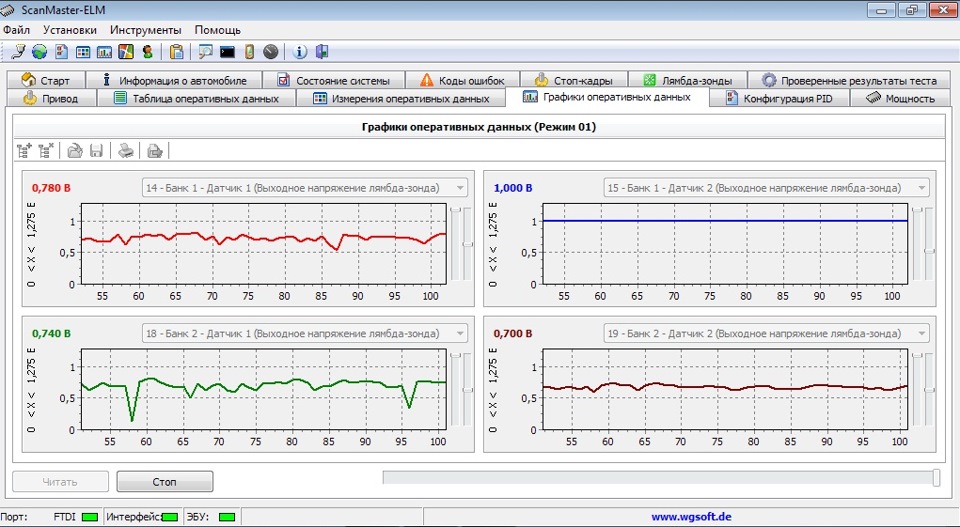Click the globe icon in main toolbar
Viewport: 960px width, 527px height.
pos(40,51)
